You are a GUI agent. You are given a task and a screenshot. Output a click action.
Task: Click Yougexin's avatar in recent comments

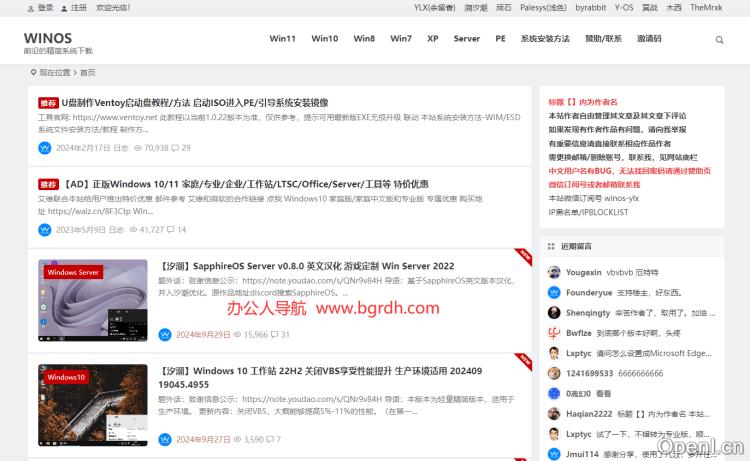point(554,272)
